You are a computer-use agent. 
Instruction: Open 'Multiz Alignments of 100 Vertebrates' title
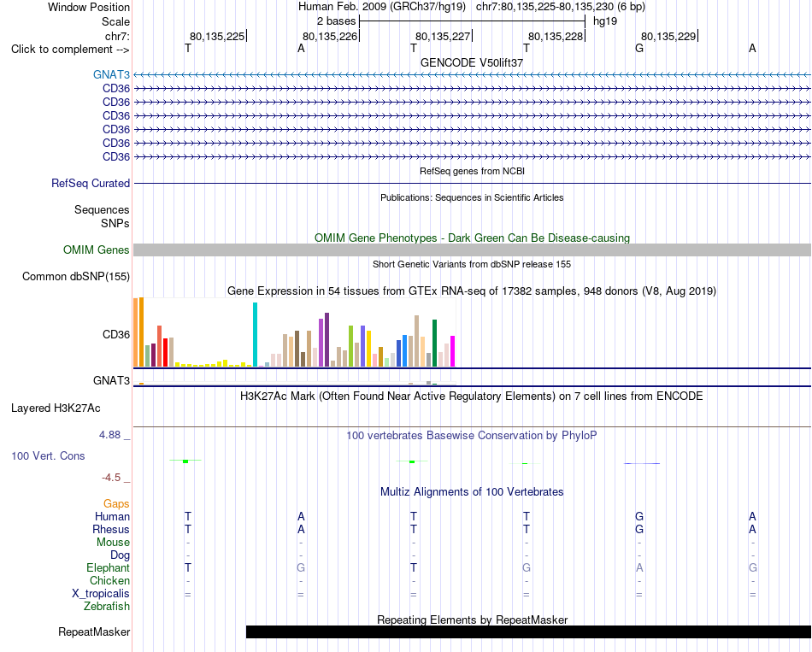pyautogui.click(x=472, y=491)
